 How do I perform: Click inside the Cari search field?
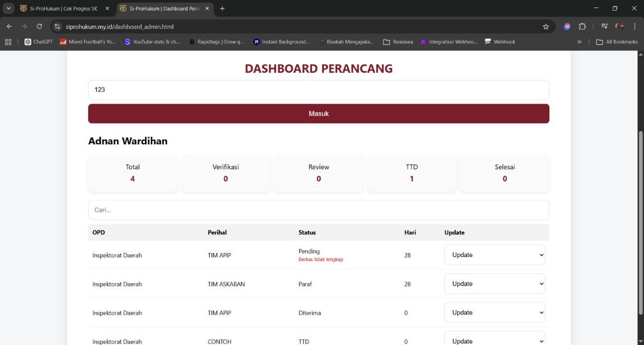(x=318, y=210)
